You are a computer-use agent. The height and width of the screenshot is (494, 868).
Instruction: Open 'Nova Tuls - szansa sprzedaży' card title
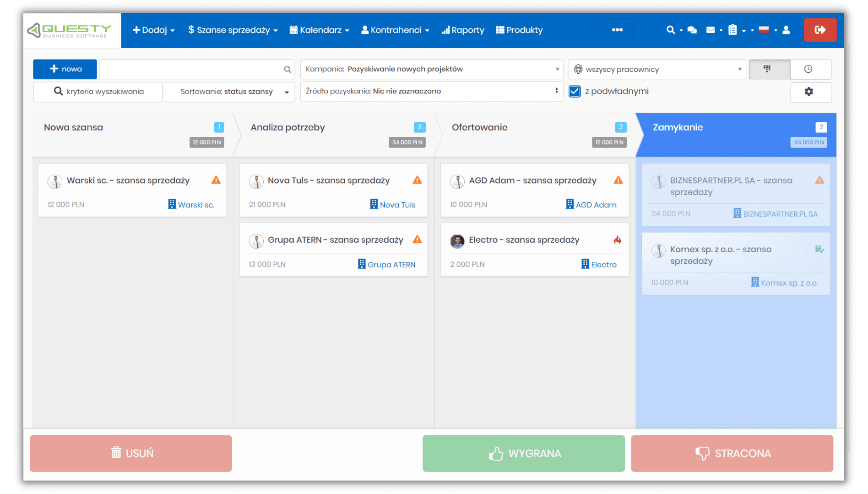329,180
